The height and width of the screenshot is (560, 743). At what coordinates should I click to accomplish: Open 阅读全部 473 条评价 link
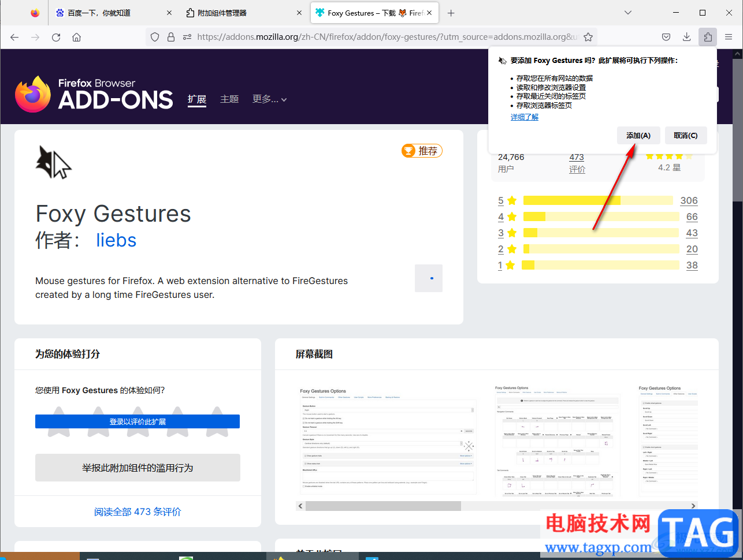[x=138, y=512]
